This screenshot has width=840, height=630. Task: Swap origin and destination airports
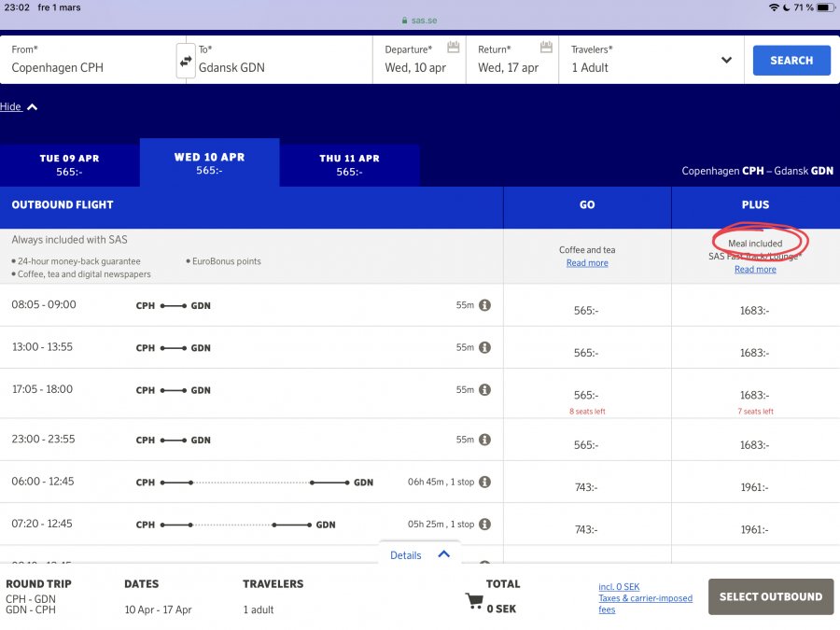(186, 61)
